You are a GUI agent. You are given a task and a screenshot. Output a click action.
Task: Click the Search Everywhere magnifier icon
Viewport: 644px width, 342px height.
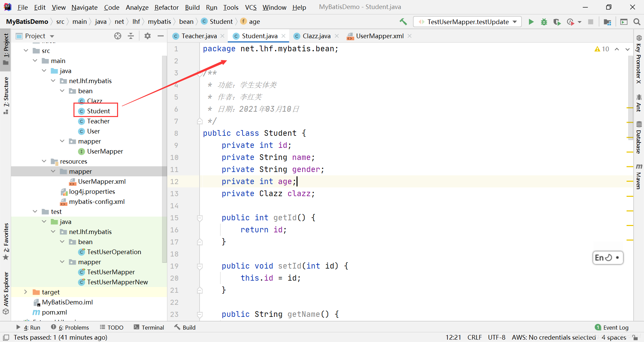click(637, 22)
